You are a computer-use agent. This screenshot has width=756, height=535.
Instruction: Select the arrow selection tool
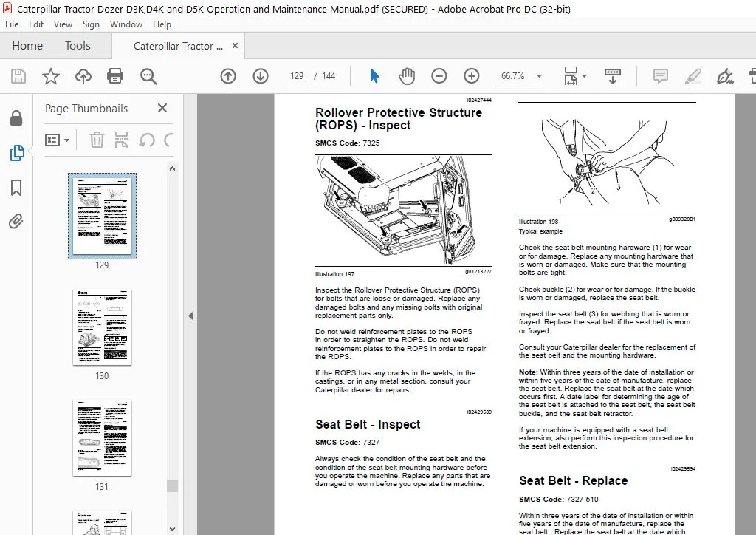coord(374,76)
